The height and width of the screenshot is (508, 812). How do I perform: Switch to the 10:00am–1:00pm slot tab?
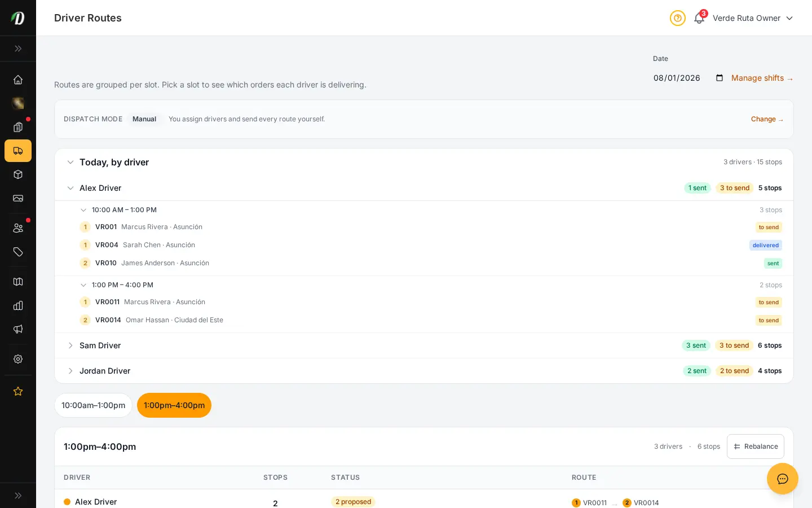[93, 405]
